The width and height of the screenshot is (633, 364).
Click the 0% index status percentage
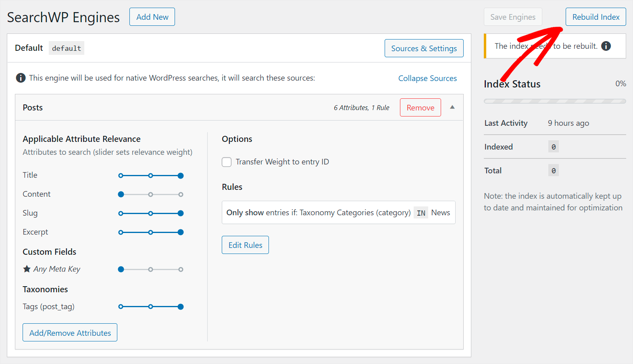coord(621,84)
